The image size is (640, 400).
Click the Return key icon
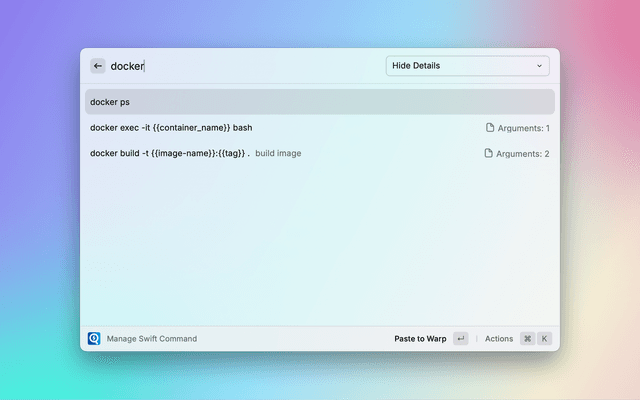point(461,338)
